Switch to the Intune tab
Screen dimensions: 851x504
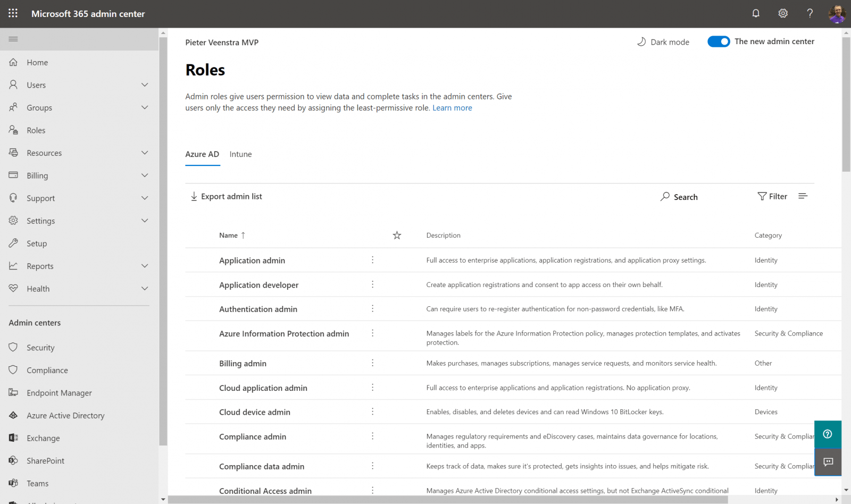(240, 154)
